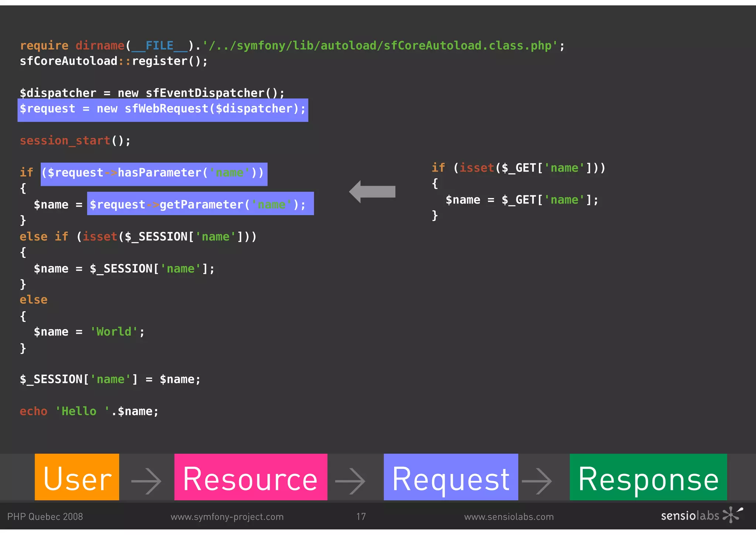The width and height of the screenshot is (756, 535).
Task: Select the pink Resource box
Action: 251,477
